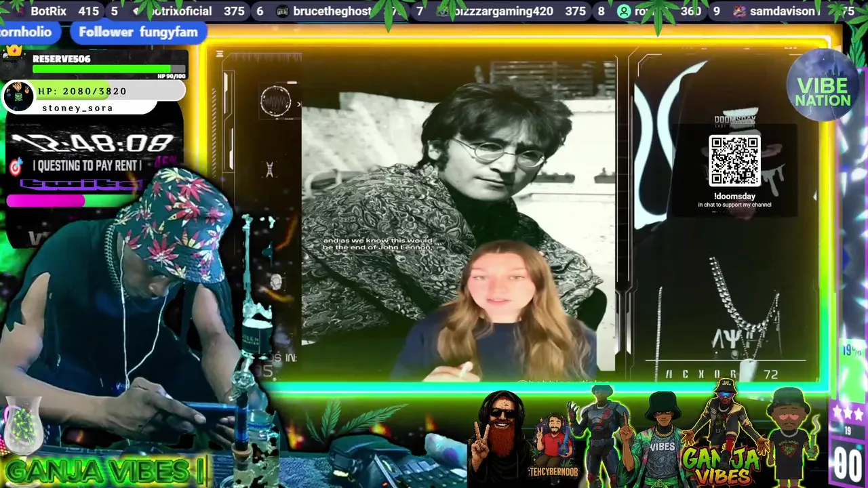Click the 'stoney_sora' username label
This screenshot has width=868, height=488.
[77, 108]
